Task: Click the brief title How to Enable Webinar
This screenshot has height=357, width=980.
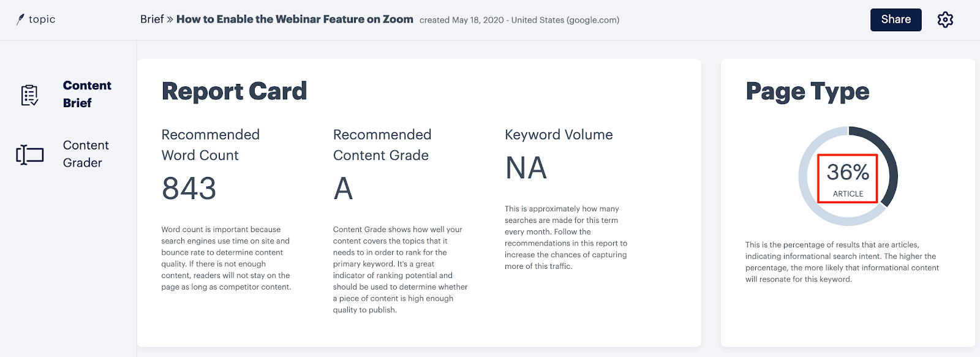Action: coord(295,20)
